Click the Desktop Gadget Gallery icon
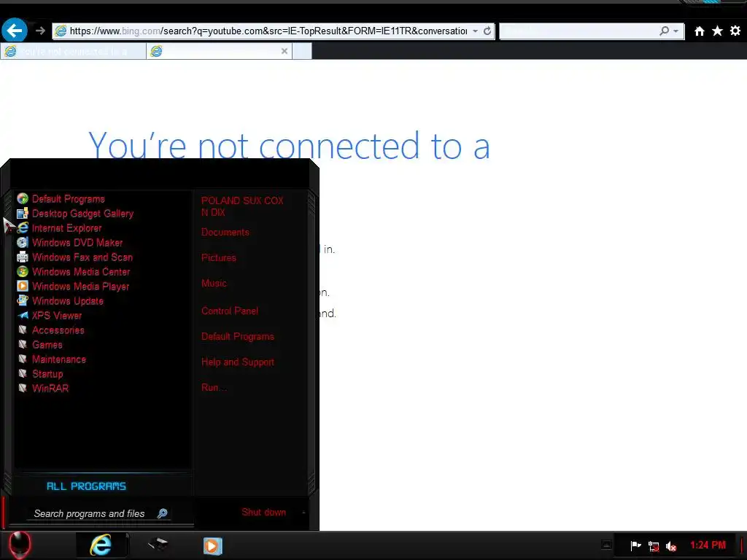This screenshot has width=747, height=560. [23, 214]
